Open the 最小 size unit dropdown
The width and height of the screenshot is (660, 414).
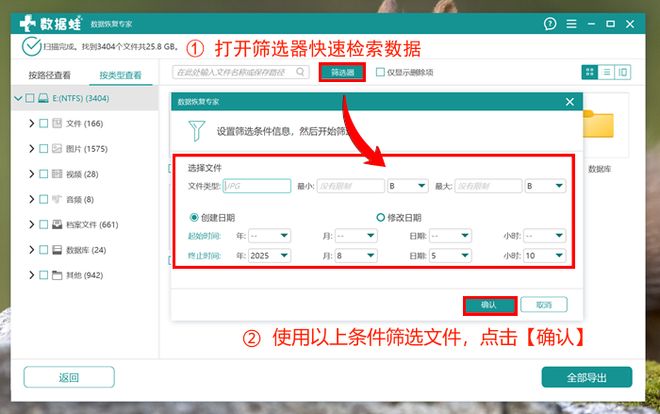click(407, 186)
